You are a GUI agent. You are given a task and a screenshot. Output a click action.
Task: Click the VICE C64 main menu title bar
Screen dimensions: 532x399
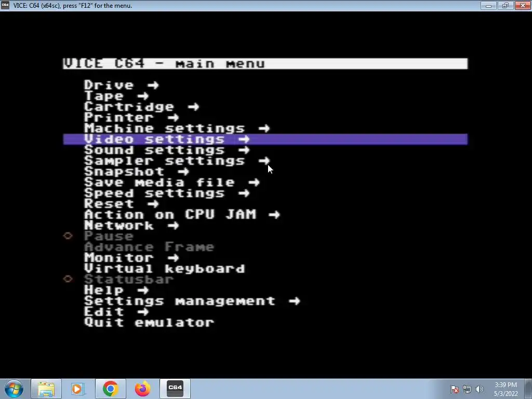coord(265,64)
